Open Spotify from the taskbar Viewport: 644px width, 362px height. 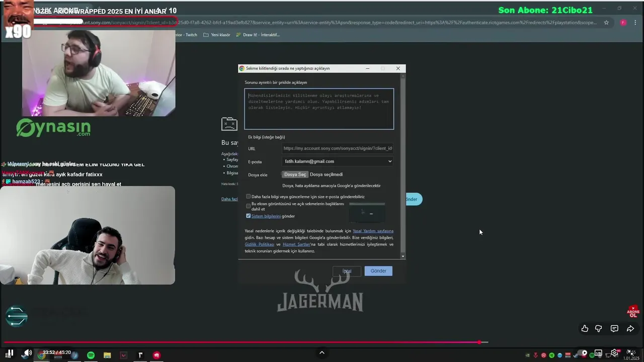pos(91,355)
